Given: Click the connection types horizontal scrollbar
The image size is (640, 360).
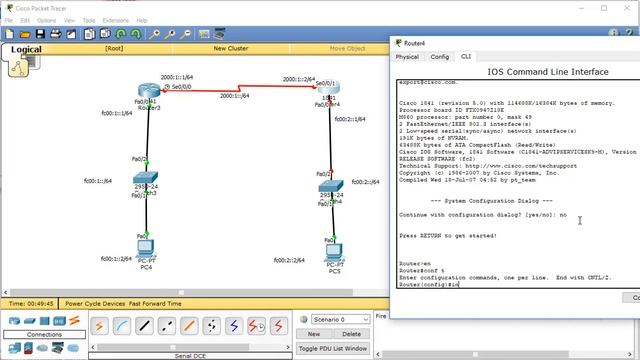Looking at the screenshot, I should [190, 347].
